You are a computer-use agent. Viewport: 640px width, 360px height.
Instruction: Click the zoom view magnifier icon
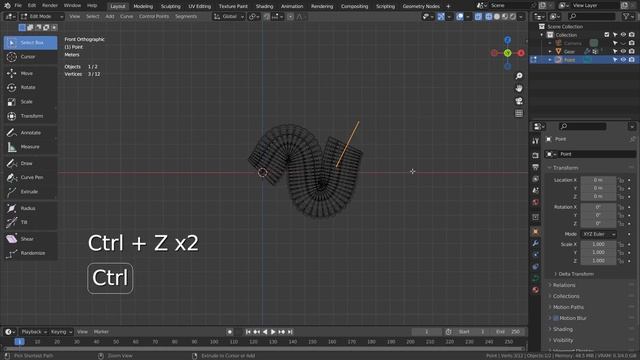click(x=519, y=76)
